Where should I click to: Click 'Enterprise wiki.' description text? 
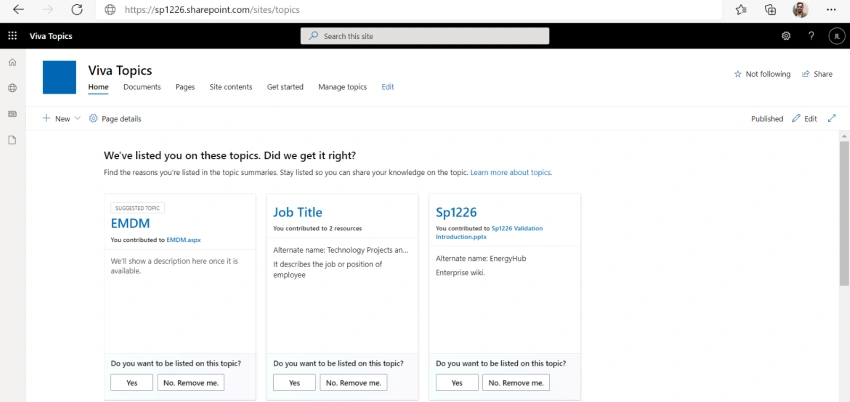click(x=460, y=273)
